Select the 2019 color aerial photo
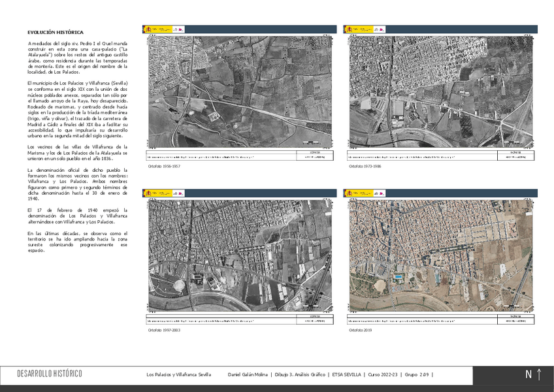The height and width of the screenshot is (392, 554). (439, 255)
